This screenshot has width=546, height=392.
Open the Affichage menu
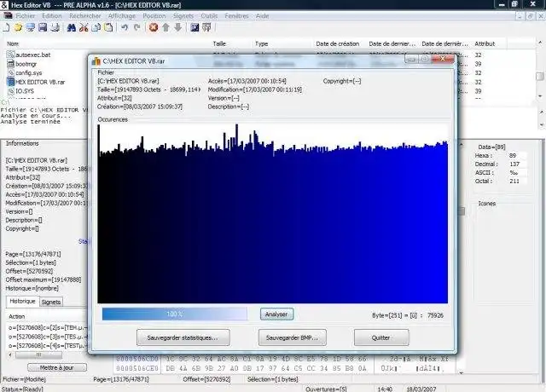pos(121,16)
